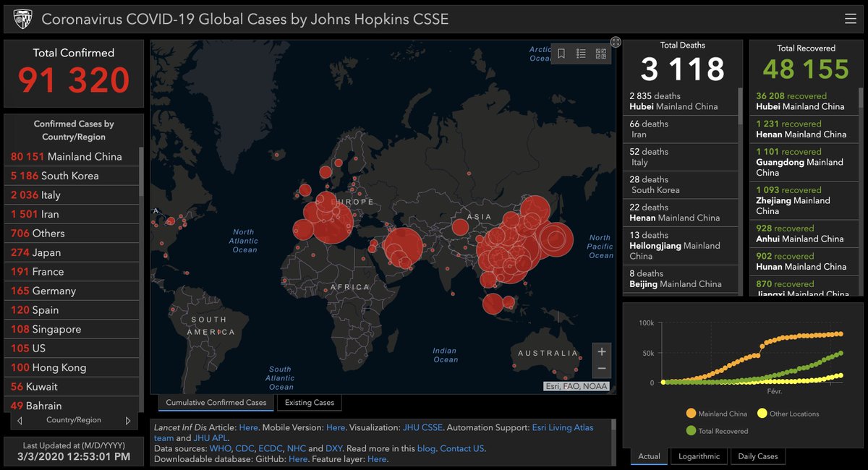Select France in the country list
This screenshot has width=868, height=470.
[x=72, y=271]
